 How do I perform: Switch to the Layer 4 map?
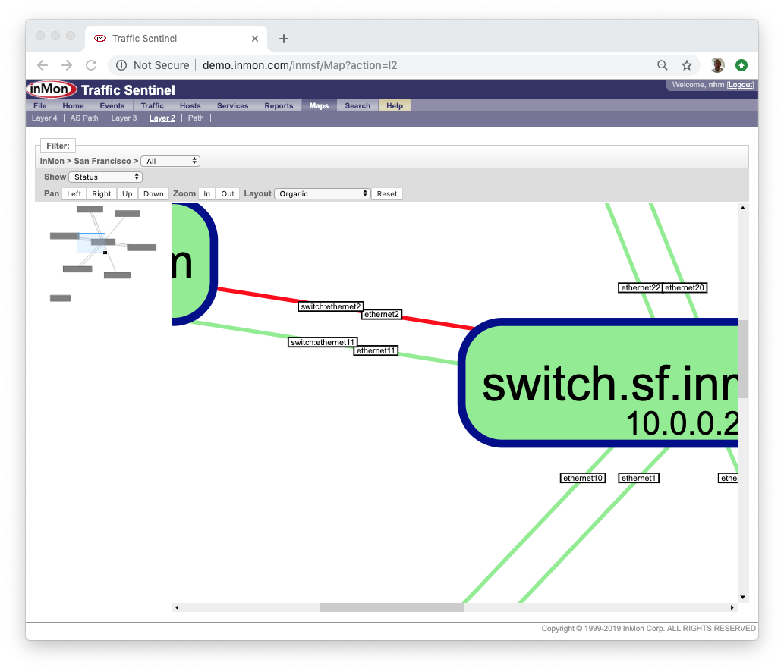pos(45,118)
